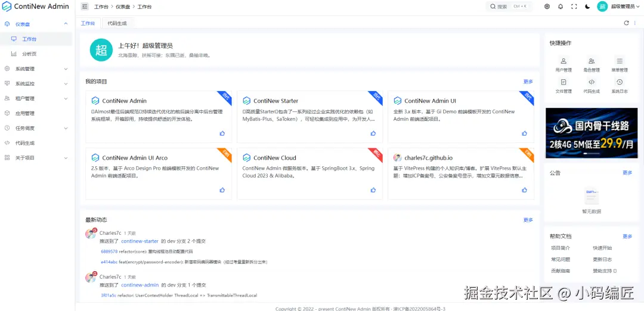Viewport: 644px width, 311px height.
Task: Click the ContiNew Admin logo
Action: tap(7, 7)
